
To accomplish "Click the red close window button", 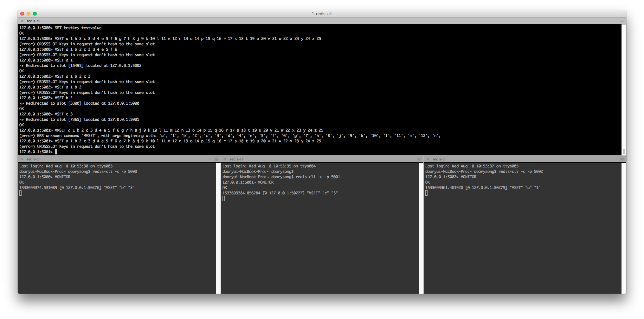I will pyautogui.click(x=22, y=14).
